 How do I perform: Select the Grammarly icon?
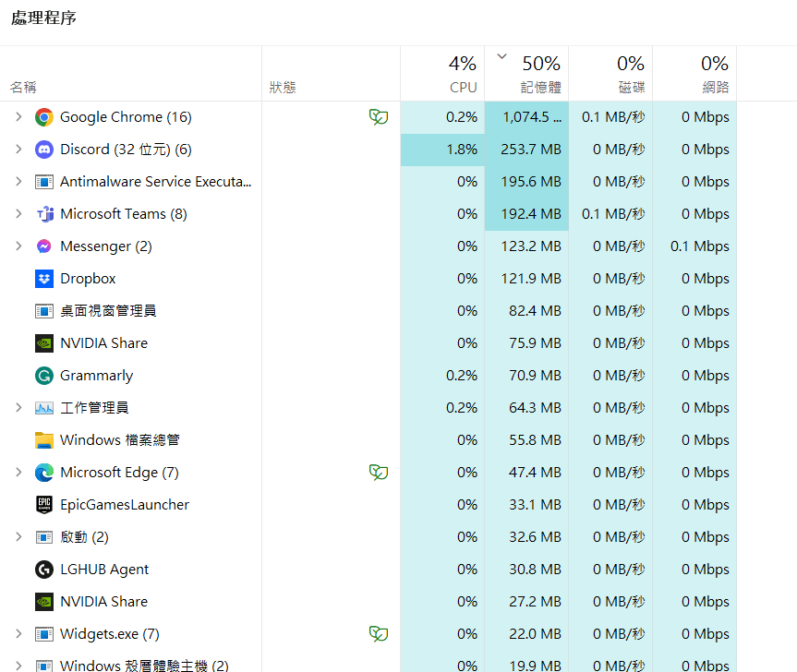click(43, 375)
